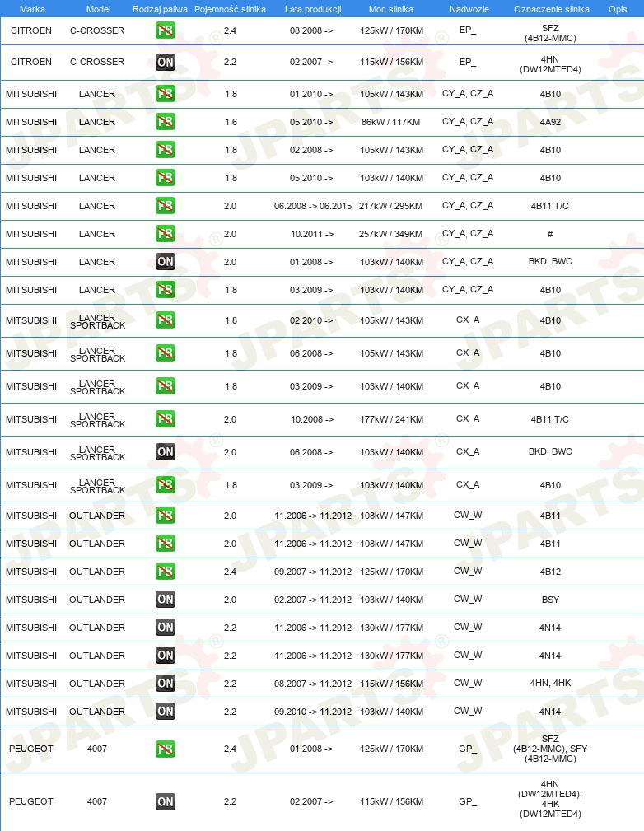Select petrol icon in Lancer 01.2010 105kW row

click(166, 94)
